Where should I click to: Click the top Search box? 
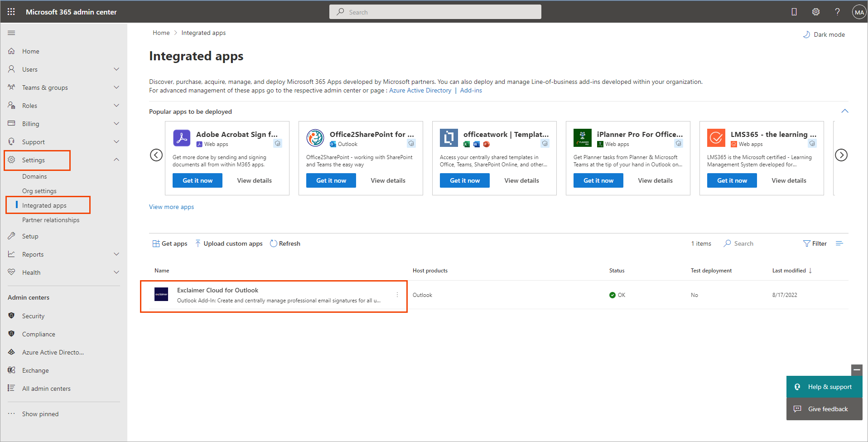click(435, 12)
